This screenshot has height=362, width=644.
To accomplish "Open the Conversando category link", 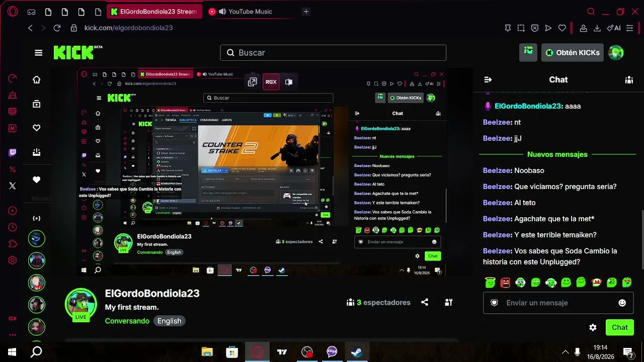I will coord(127,321).
